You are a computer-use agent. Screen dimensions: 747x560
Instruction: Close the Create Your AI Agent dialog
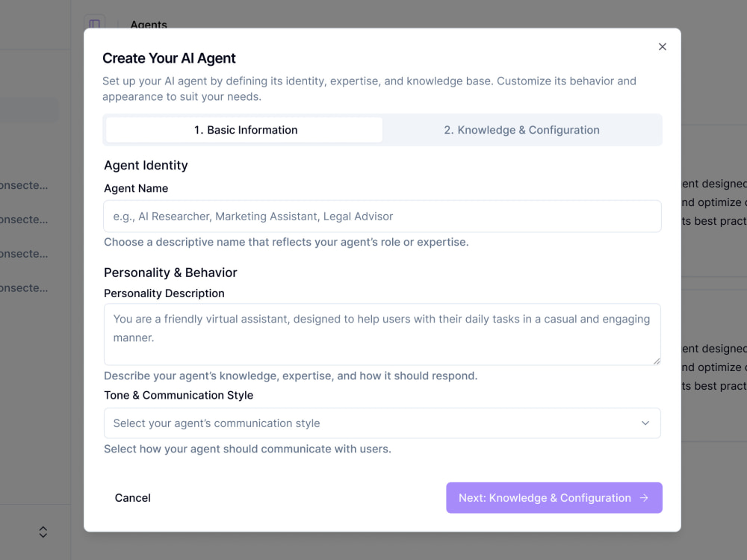[x=662, y=46]
